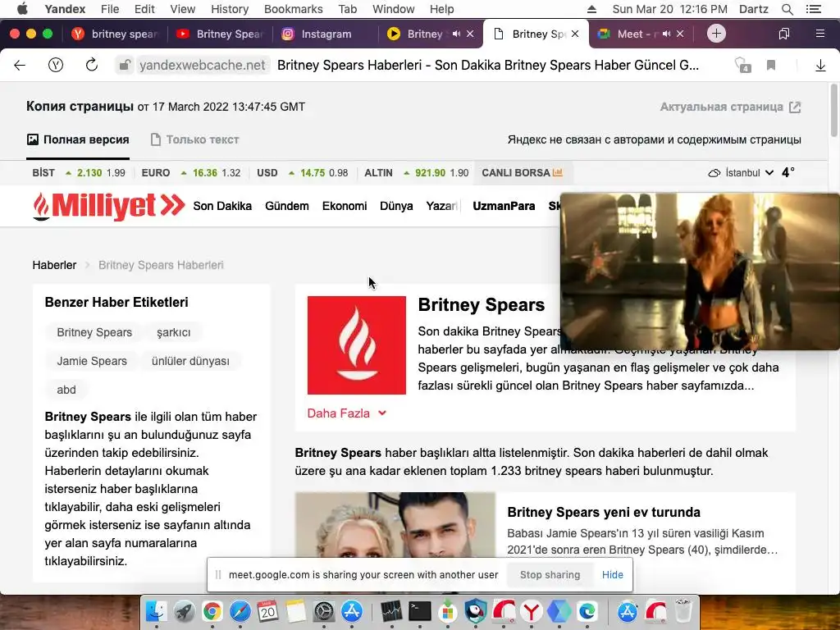Open Notes from the dock
840x630 pixels.
coord(295,611)
